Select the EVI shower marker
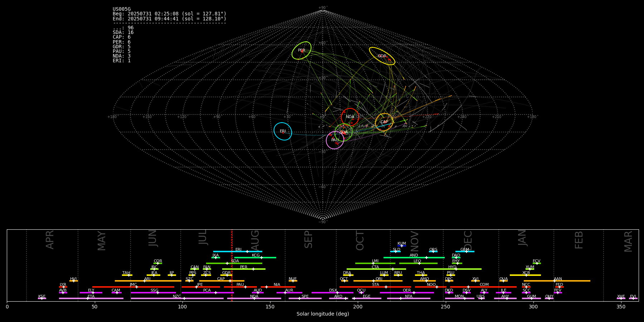 633,298
